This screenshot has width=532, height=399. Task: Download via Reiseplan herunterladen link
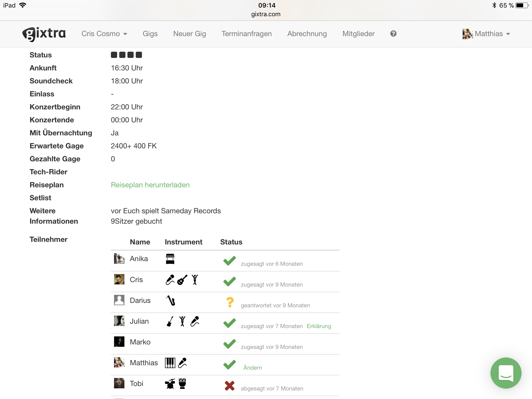coord(150,185)
